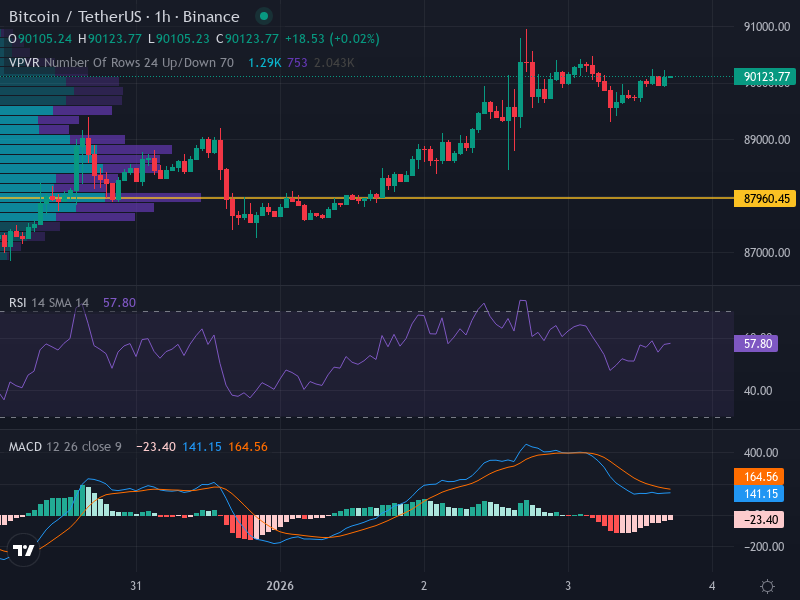The image size is (800, 600).
Task: Select the RSI 14 SMA 14 legend
Action: [x=50, y=302]
